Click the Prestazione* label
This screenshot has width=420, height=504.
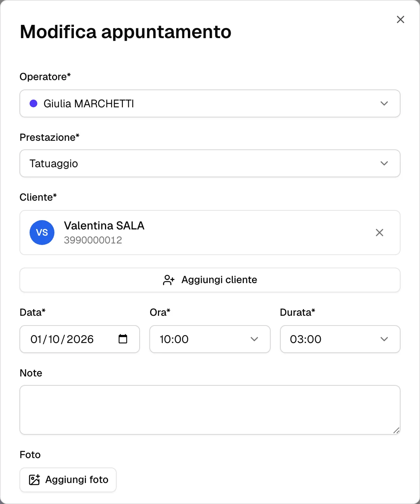coord(49,137)
